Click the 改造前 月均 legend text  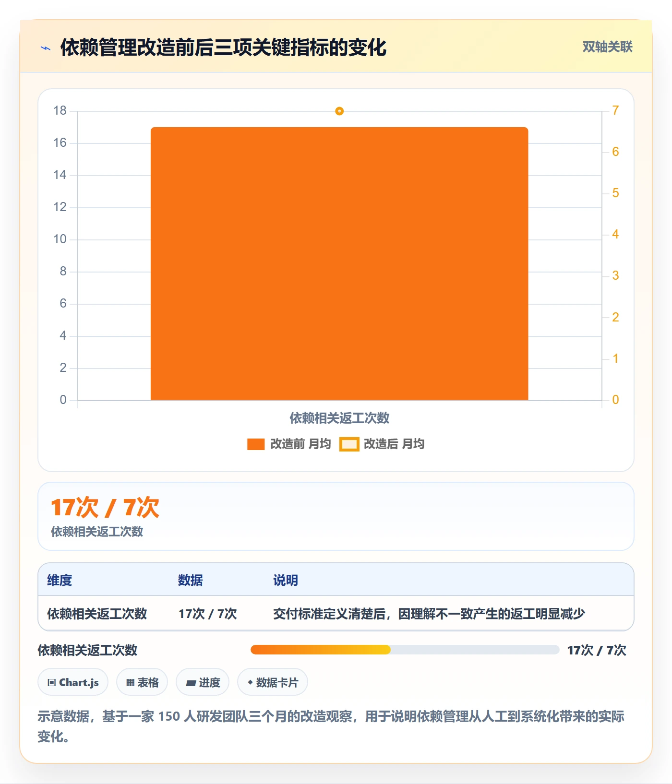(300, 444)
